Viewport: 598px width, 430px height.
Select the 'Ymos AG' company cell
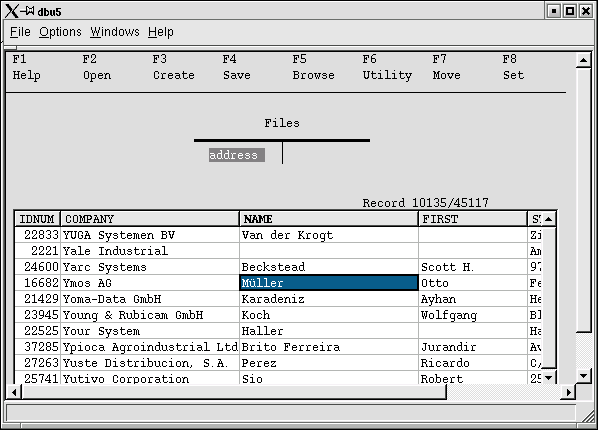[150, 283]
